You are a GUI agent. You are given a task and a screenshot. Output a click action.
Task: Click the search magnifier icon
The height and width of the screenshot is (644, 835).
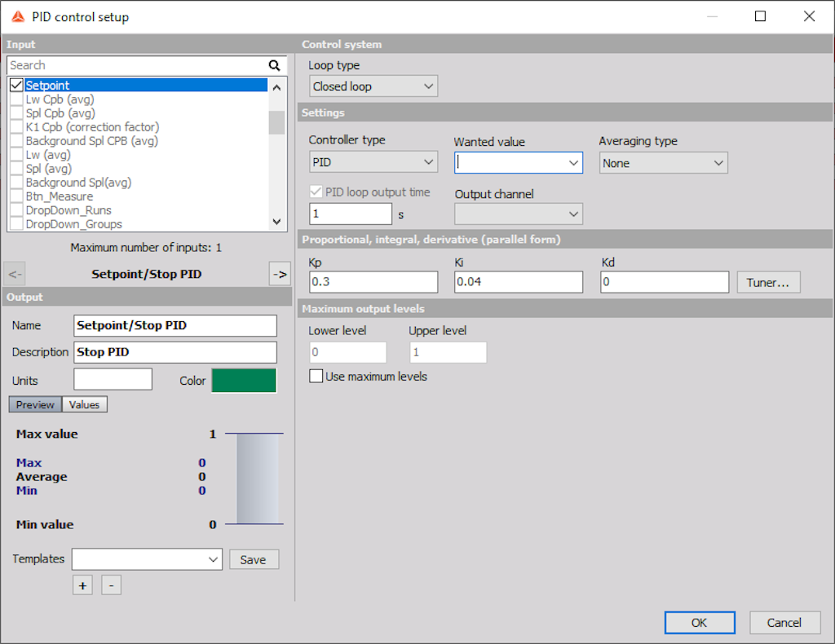[x=274, y=65]
